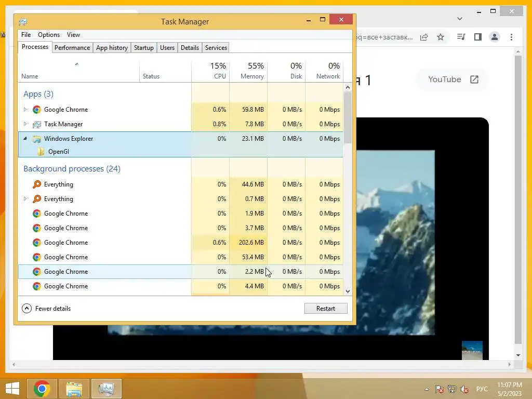The width and height of the screenshot is (532, 399).
Task: Click Chrome icon of 53.4 MB process
Action: point(37,257)
